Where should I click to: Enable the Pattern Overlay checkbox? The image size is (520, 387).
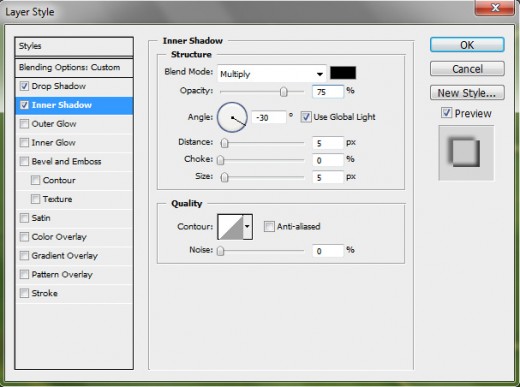(x=24, y=274)
